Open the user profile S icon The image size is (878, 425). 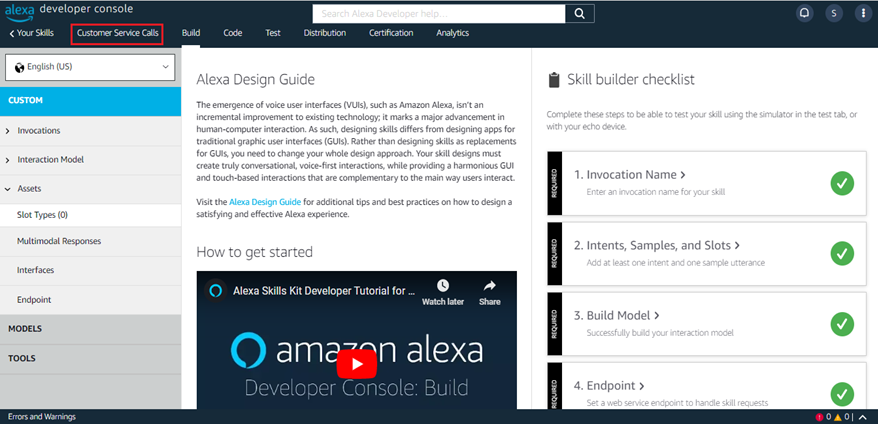[833, 13]
